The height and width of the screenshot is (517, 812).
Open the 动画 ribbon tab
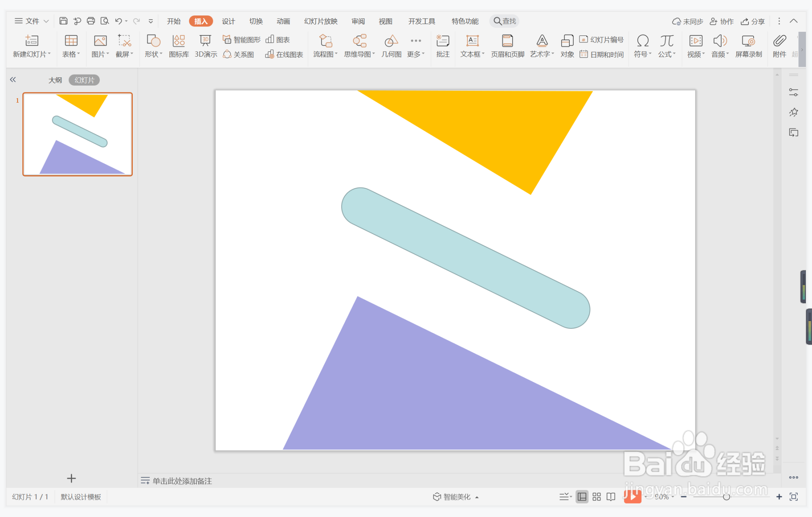(283, 21)
